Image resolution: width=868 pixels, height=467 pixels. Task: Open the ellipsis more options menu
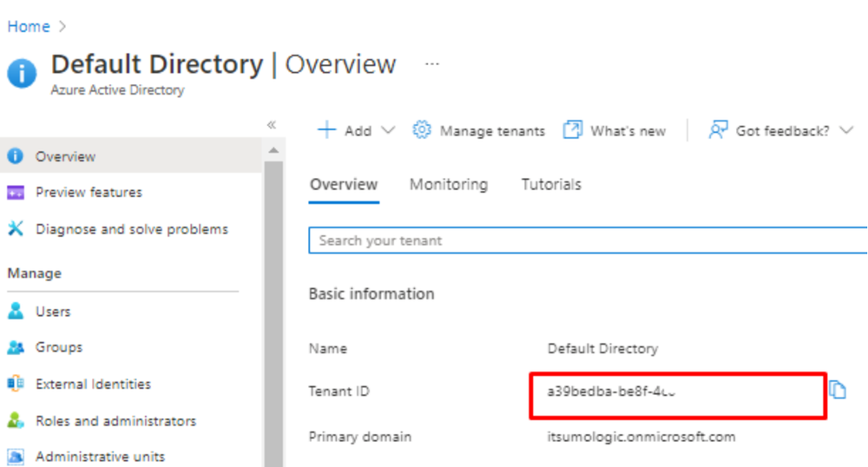(x=432, y=64)
